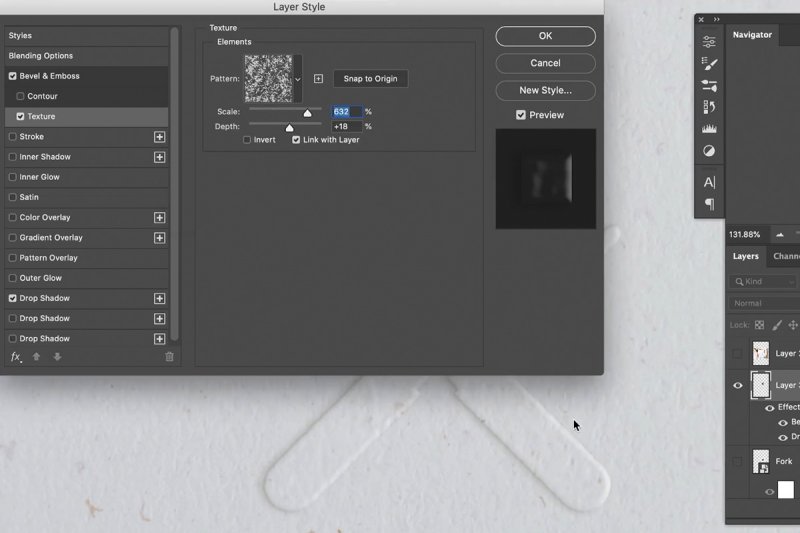Open the Paragraph panel icon
800x533 pixels.
(709, 204)
